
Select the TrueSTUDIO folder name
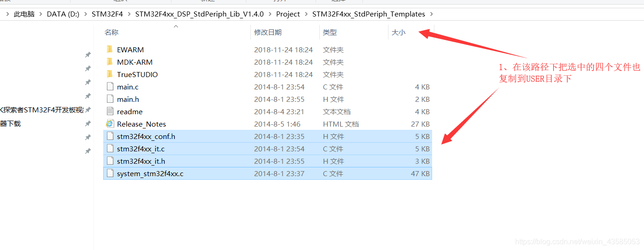coord(137,74)
